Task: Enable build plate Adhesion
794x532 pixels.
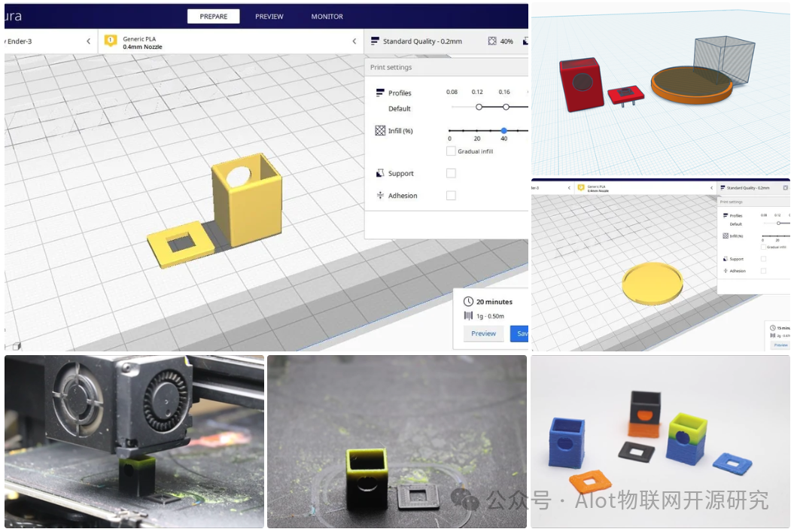Action: [x=452, y=195]
